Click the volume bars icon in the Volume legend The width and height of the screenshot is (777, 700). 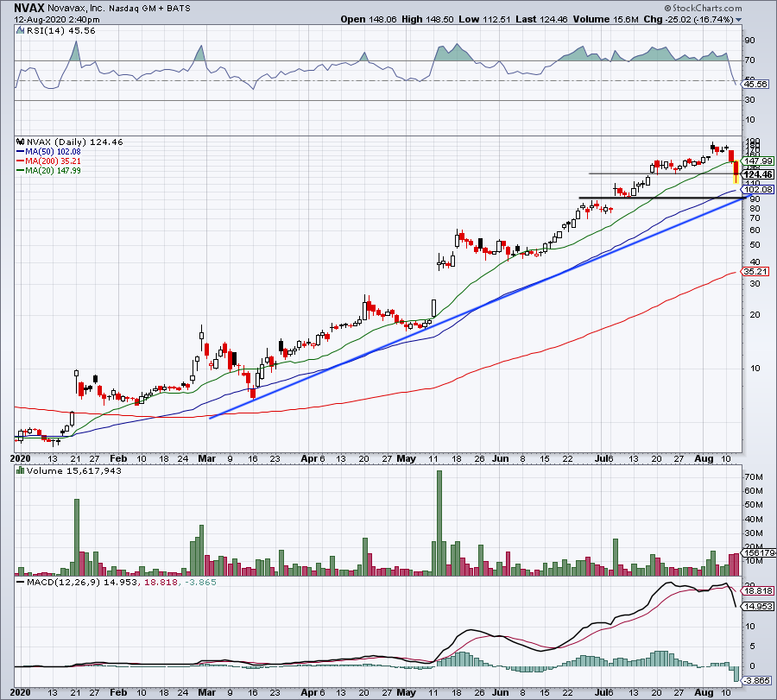(21, 470)
